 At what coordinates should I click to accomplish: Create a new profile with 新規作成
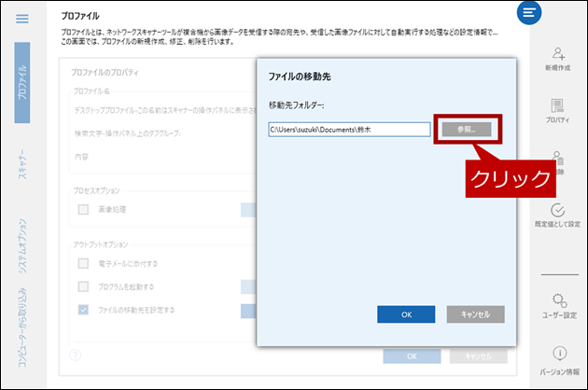pos(558,54)
